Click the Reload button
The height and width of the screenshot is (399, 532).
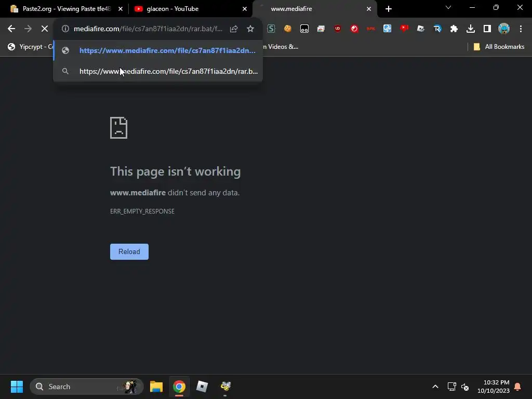129,252
